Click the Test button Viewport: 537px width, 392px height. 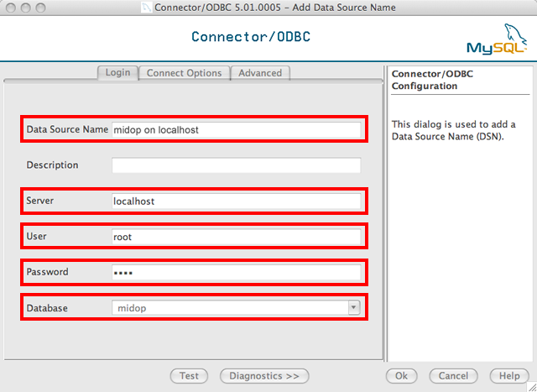point(189,376)
